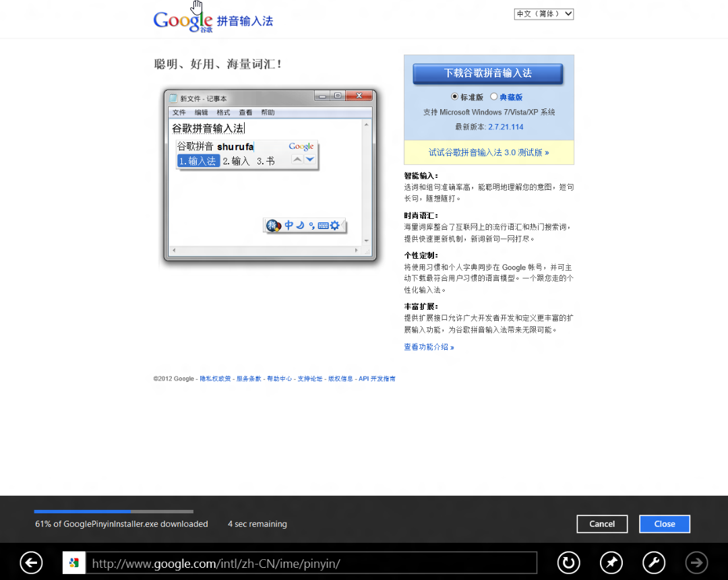The height and width of the screenshot is (580, 728).
Task: Refresh the page with the reload icon
Action: pos(568,563)
